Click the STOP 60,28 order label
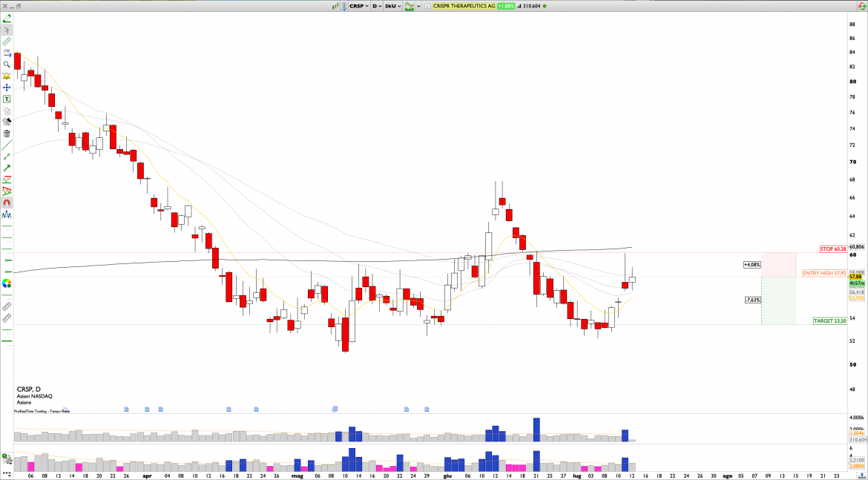The image size is (868, 480). 832,249
